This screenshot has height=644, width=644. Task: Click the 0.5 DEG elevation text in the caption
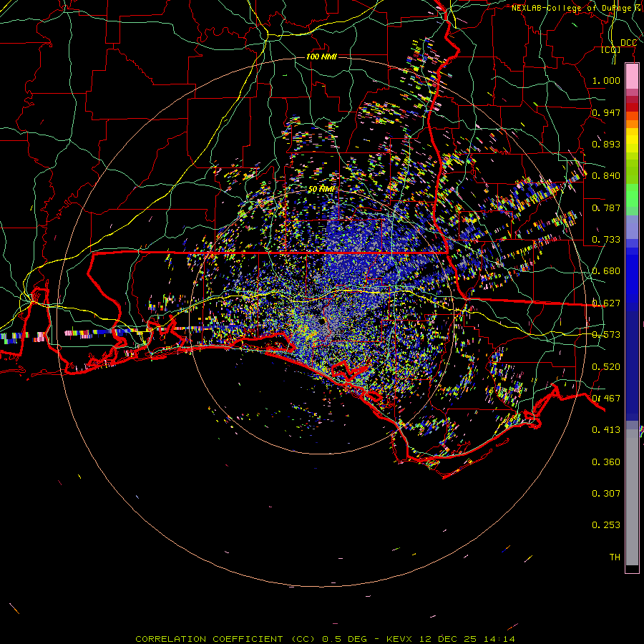pos(344,639)
